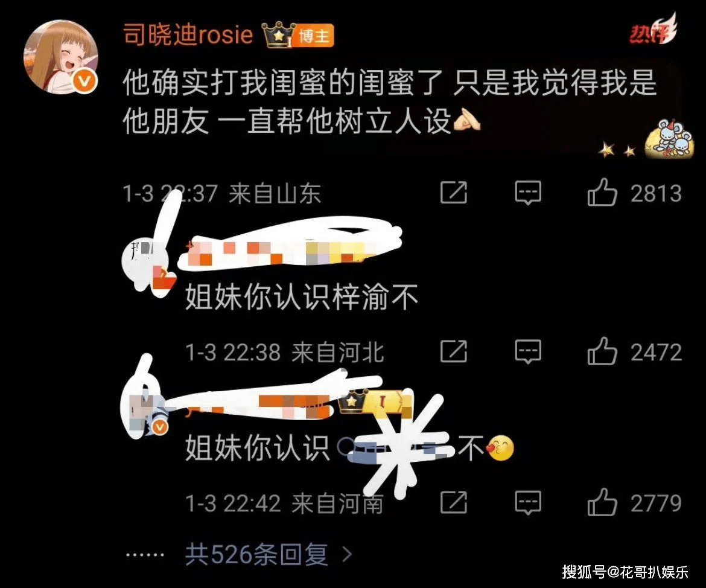Tap comment icon on the 来自河南 reply
The width and height of the screenshot is (706, 588).
pos(528,503)
